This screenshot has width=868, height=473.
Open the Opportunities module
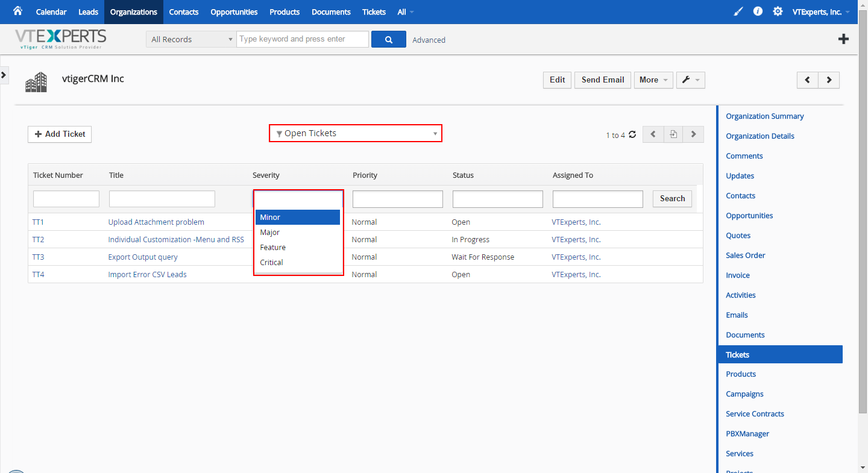(x=234, y=12)
